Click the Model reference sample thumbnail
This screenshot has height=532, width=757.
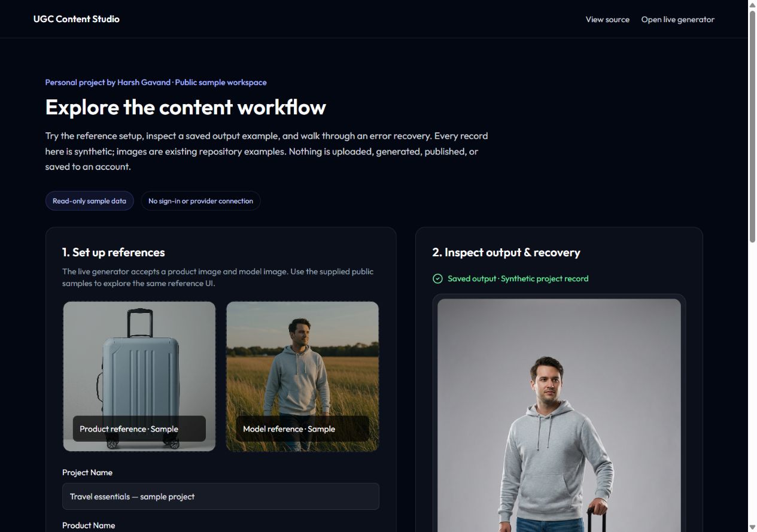point(303,376)
